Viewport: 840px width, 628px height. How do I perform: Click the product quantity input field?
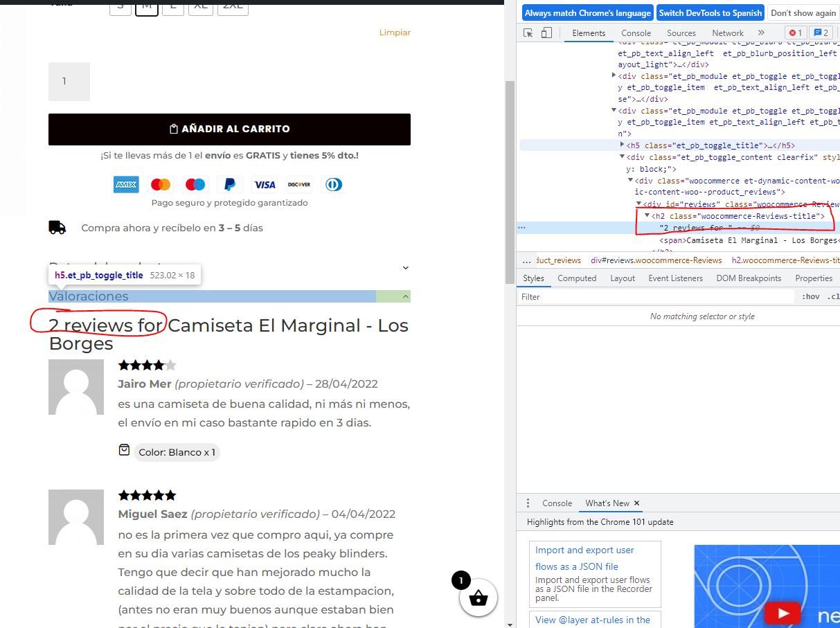coord(69,82)
